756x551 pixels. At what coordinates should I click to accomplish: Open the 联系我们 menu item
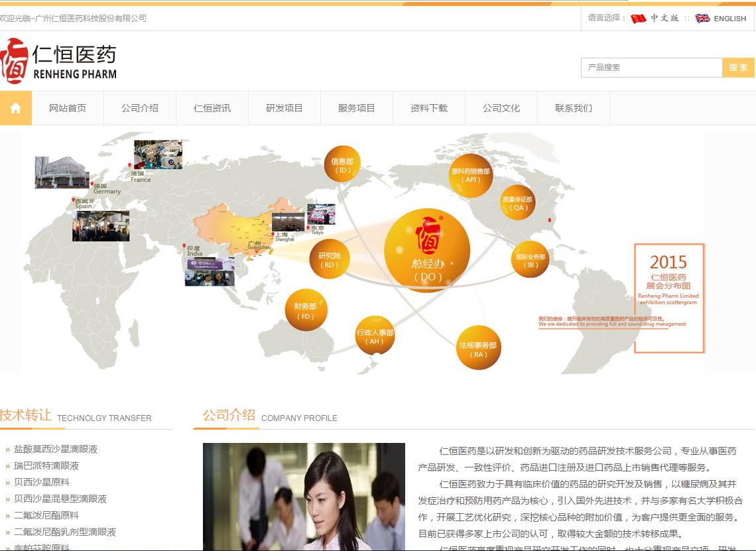(574, 108)
